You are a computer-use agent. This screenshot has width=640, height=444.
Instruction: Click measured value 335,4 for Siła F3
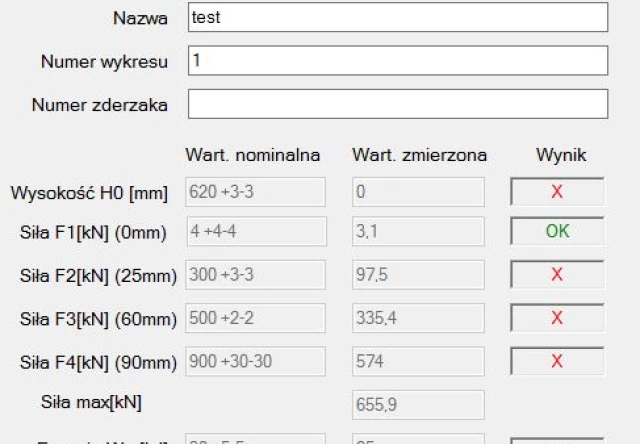(x=418, y=318)
